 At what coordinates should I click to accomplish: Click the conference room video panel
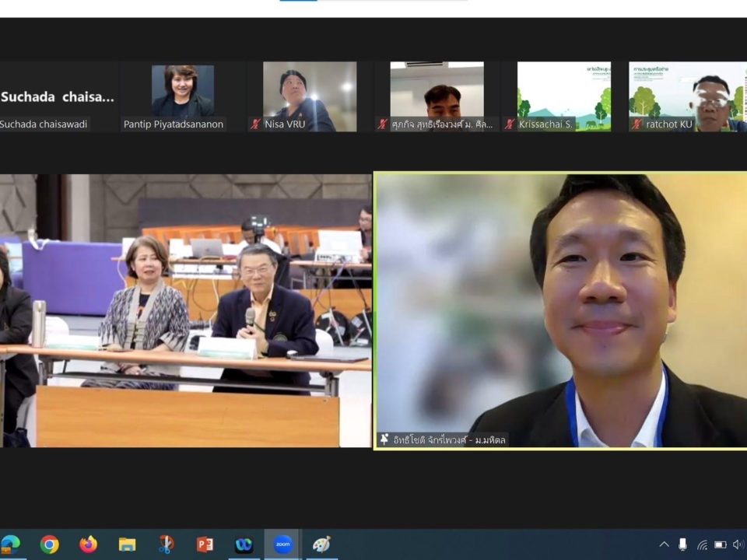[185, 310]
